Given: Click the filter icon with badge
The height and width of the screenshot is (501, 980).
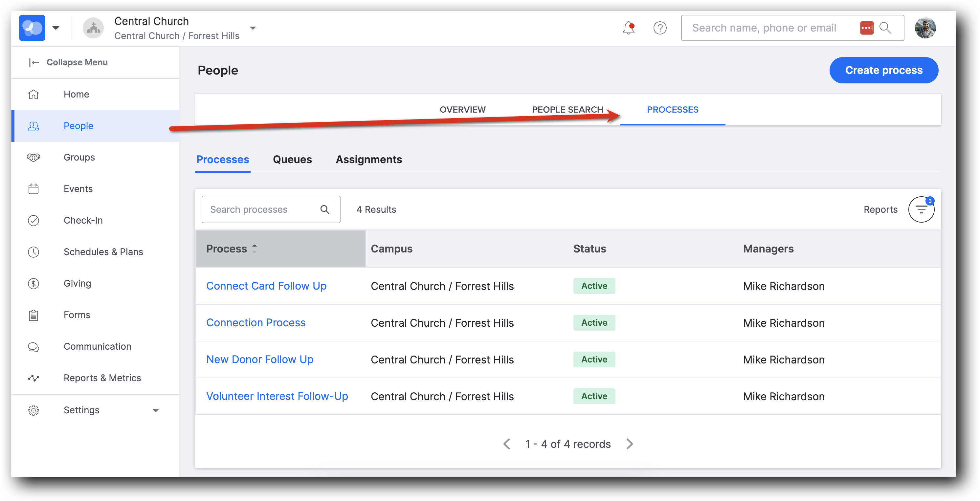Looking at the screenshot, I should (x=921, y=209).
